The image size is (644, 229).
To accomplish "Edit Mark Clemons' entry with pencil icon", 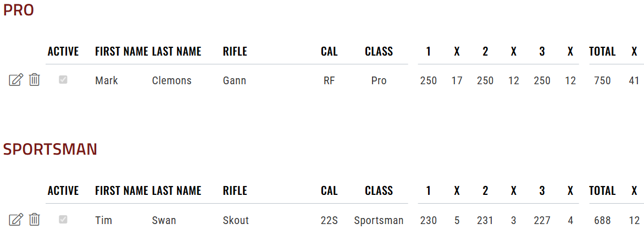I will (16, 80).
